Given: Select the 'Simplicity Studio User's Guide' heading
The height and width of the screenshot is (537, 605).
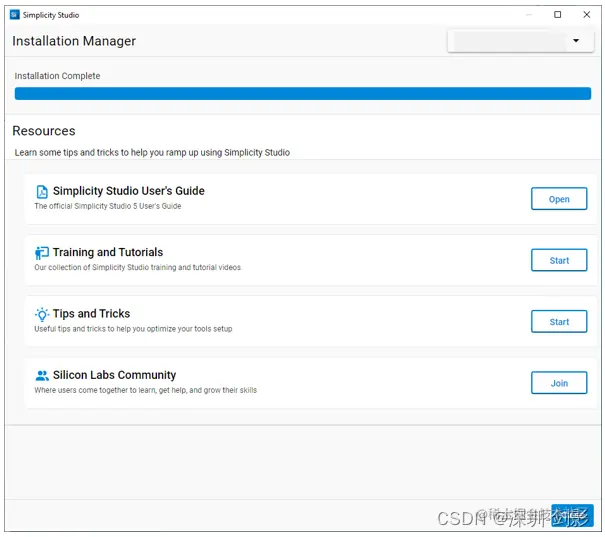Looking at the screenshot, I should [x=128, y=191].
